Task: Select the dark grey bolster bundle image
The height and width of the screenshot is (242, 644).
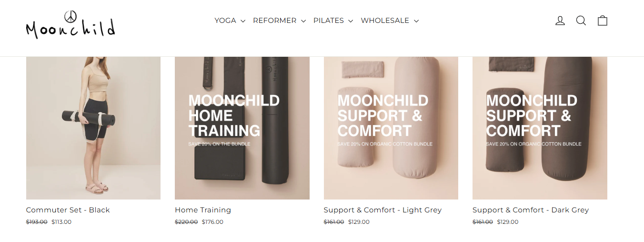Action: pos(540,128)
